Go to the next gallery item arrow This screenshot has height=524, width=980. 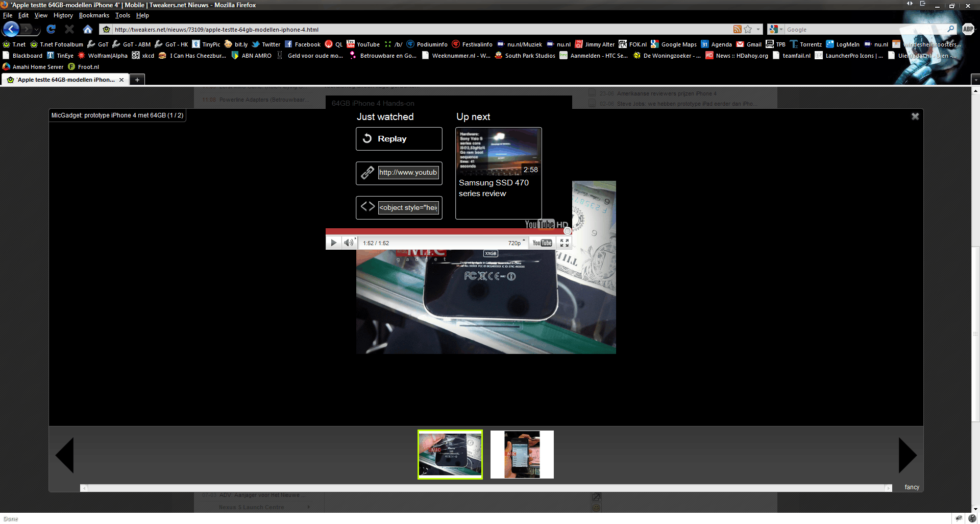[x=908, y=455]
